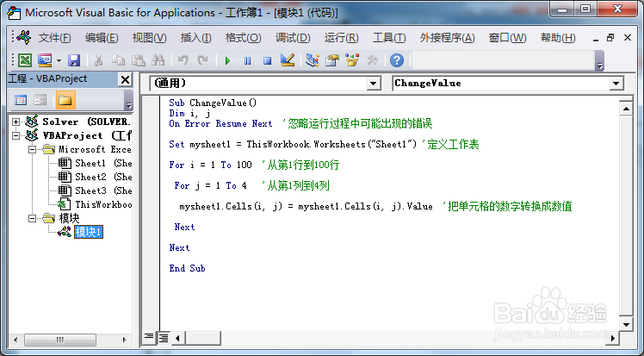The width and height of the screenshot is (644, 356).
Task: Open the 外接程序(A) menu
Action: point(447,38)
